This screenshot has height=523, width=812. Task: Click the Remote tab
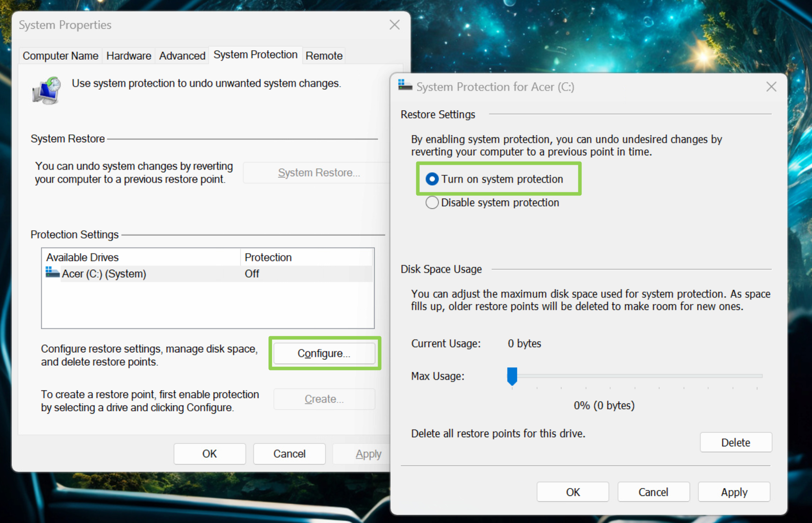click(323, 55)
